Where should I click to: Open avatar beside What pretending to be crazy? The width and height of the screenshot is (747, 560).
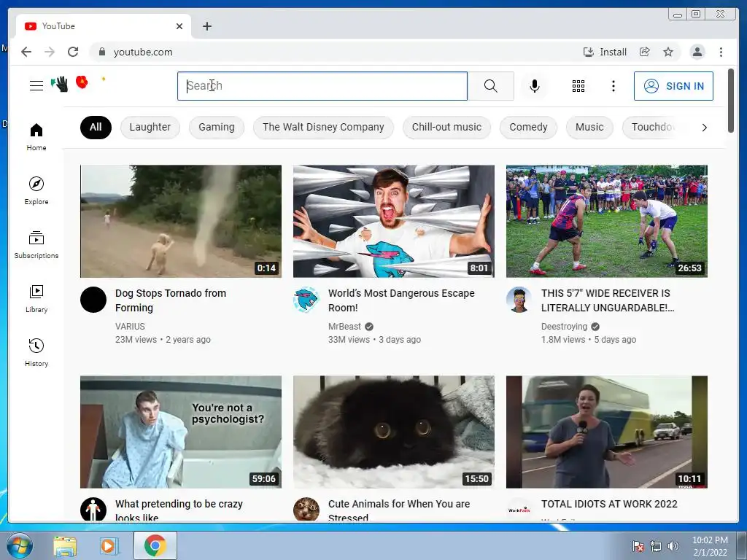93,509
